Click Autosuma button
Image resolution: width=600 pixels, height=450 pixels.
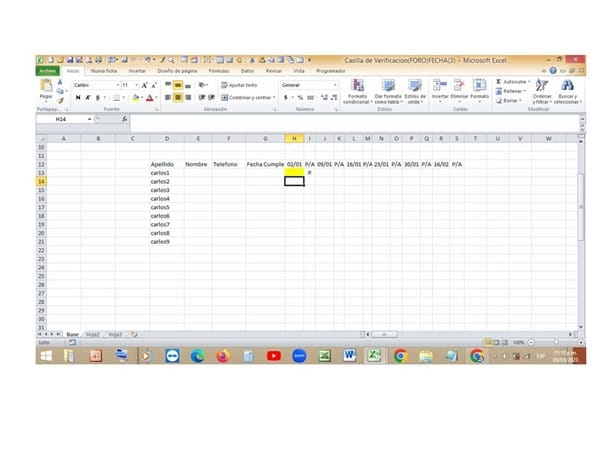513,82
